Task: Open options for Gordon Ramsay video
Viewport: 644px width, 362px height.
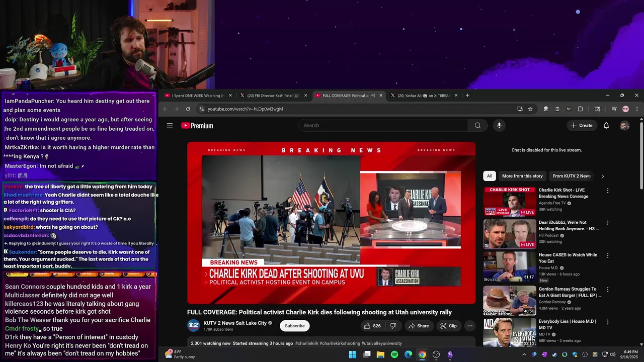Action: [608, 290]
